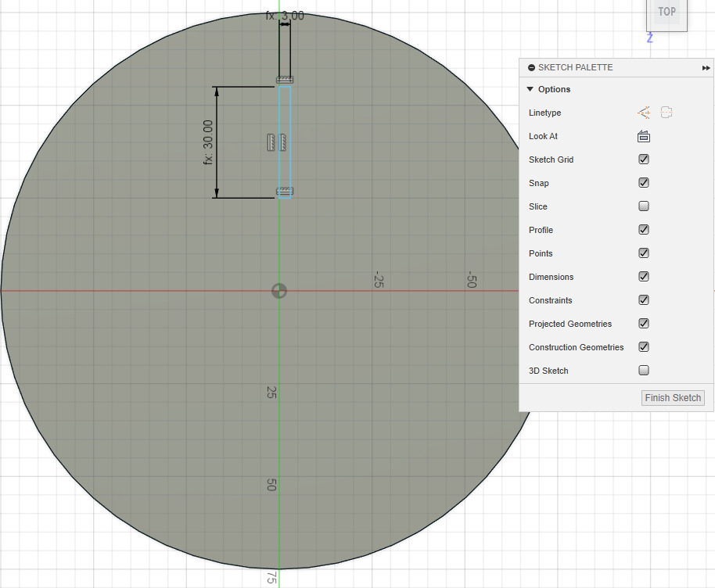The image size is (715, 588).
Task: Disable the Sketch Grid checkbox
Action: pos(643,159)
